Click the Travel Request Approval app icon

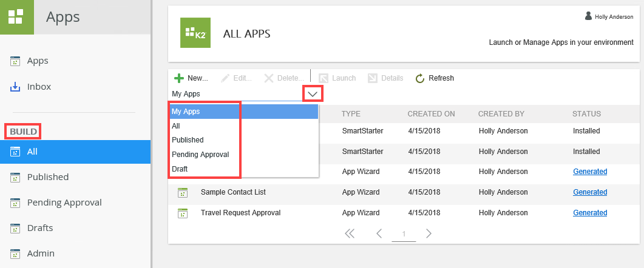coord(181,213)
